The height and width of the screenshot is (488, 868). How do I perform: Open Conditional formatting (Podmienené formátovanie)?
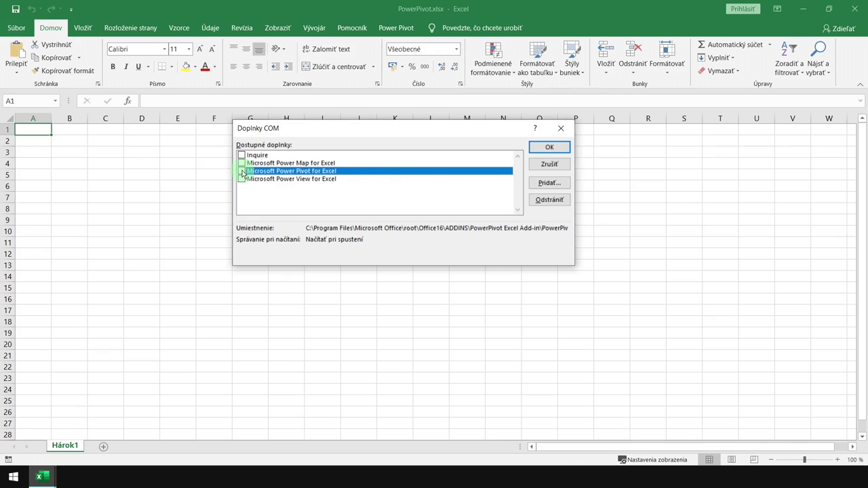pos(493,58)
